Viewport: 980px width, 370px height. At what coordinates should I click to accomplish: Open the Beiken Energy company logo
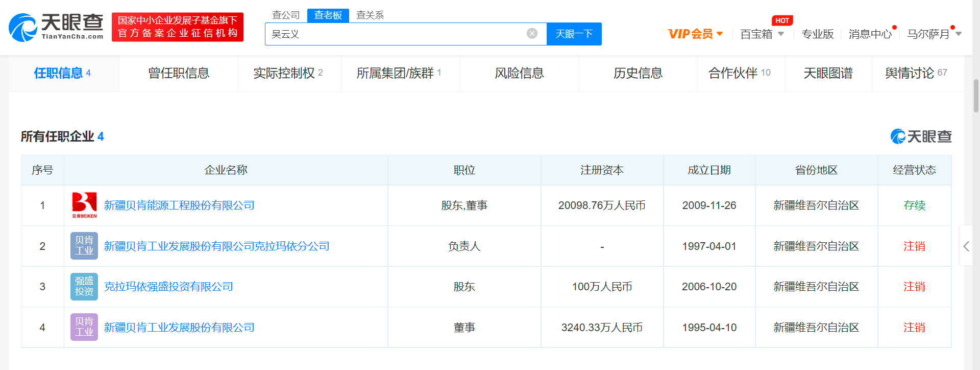coord(84,205)
